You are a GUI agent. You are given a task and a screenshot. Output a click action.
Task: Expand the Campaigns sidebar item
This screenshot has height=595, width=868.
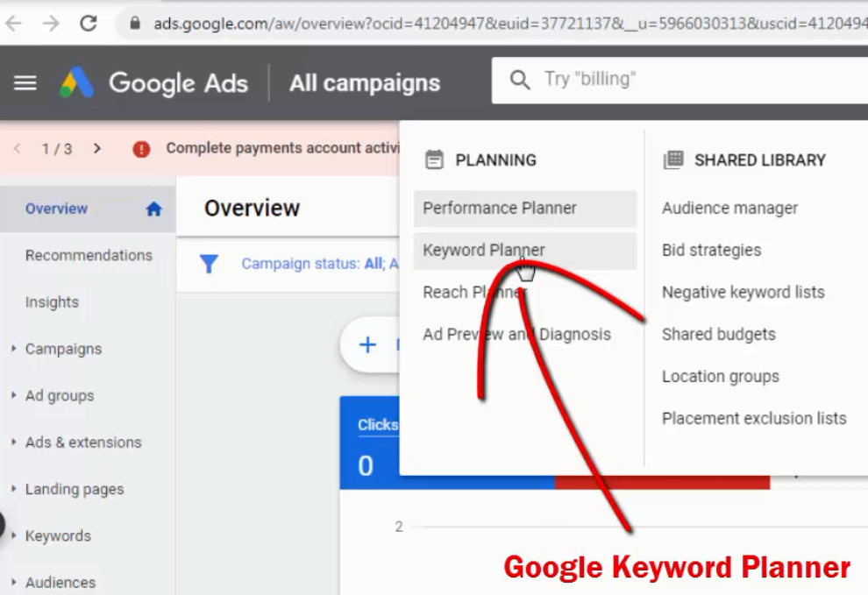[63, 349]
